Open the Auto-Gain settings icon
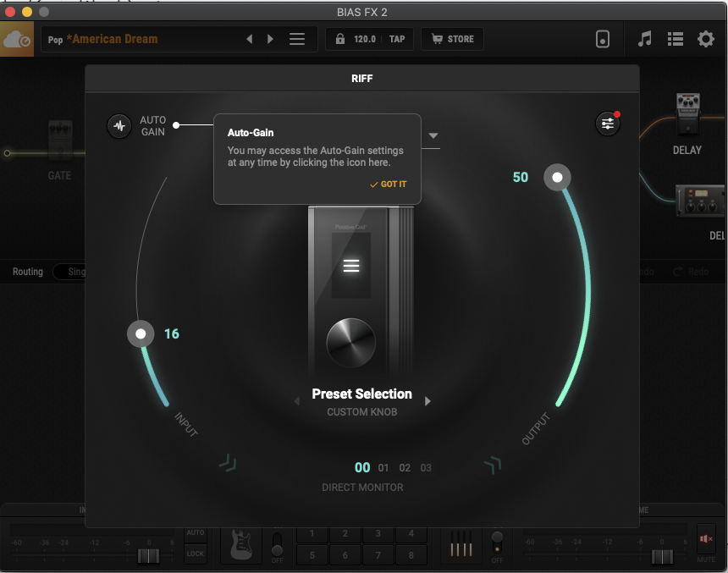728x573 pixels. point(119,125)
